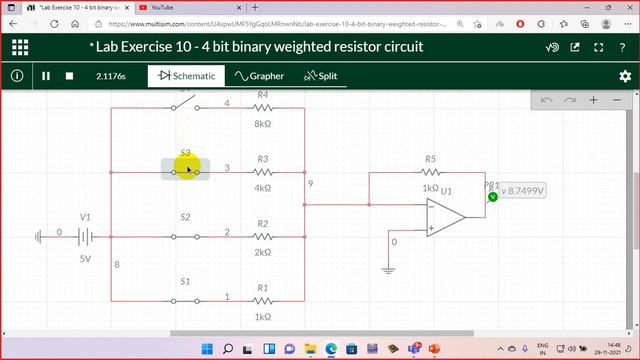Toggle switch S1
Image resolution: width=640 pixels, height=360 pixels.
point(185,301)
